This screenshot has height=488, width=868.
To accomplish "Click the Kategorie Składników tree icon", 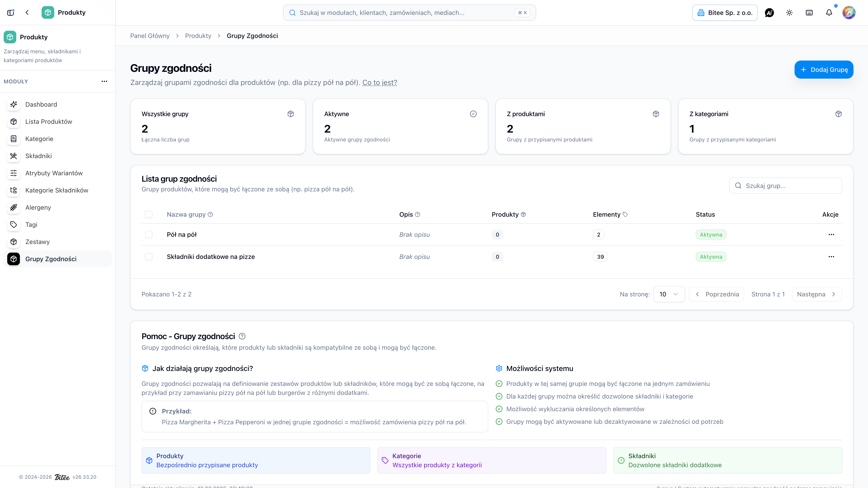I will tap(14, 190).
